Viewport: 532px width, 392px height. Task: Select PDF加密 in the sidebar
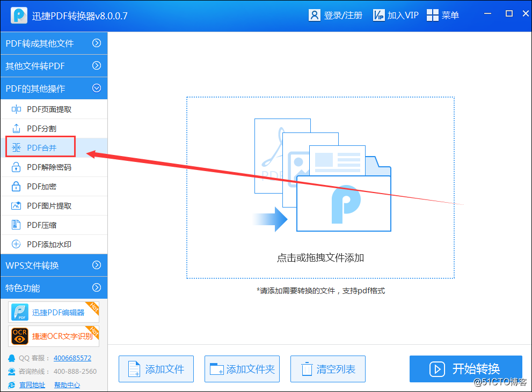point(54,186)
